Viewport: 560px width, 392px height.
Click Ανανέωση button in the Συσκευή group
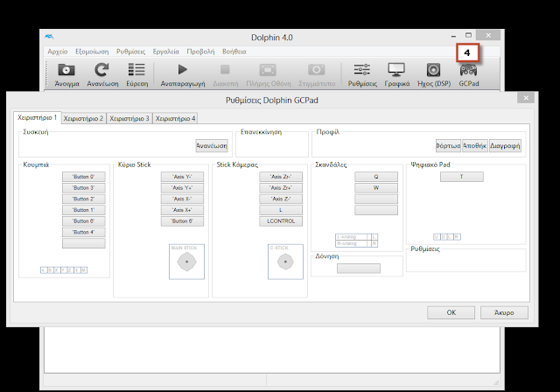tap(212, 145)
